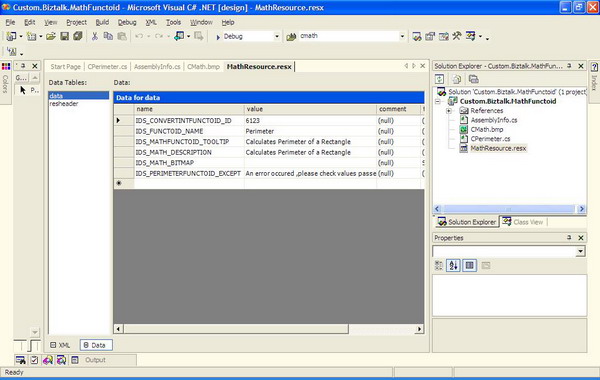The width and height of the screenshot is (600, 380).
Task: Open the Class View tab
Action: (x=523, y=222)
